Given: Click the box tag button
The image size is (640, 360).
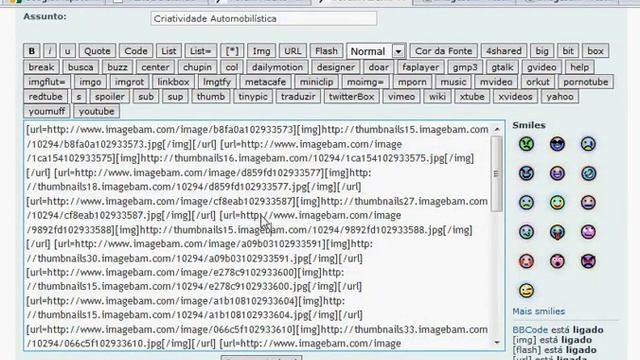Looking at the screenshot, I should click(x=595, y=51).
